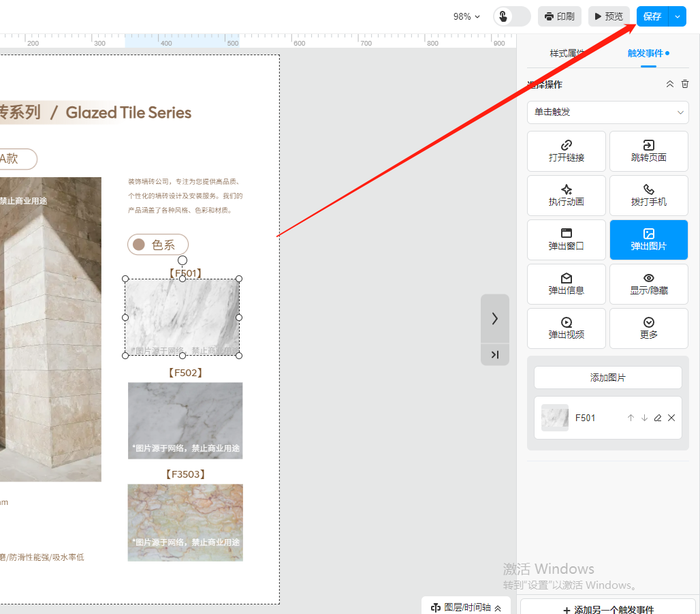
Task: Move F501 image up in the list
Action: pos(631,418)
